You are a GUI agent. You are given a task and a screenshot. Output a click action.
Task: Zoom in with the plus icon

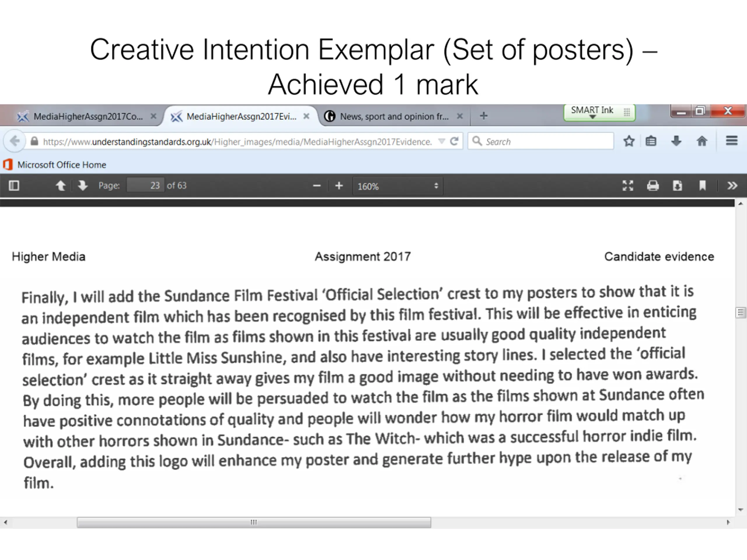tap(339, 186)
